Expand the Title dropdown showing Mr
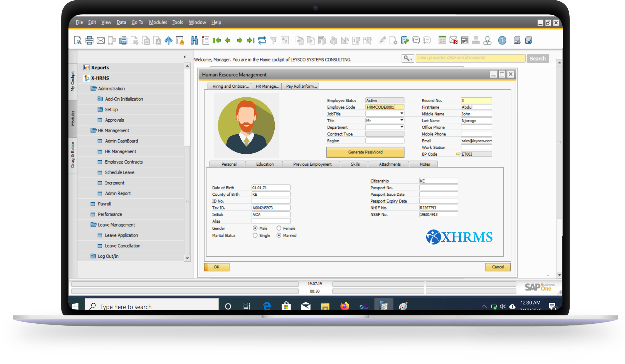The height and width of the screenshot is (364, 625). (402, 120)
